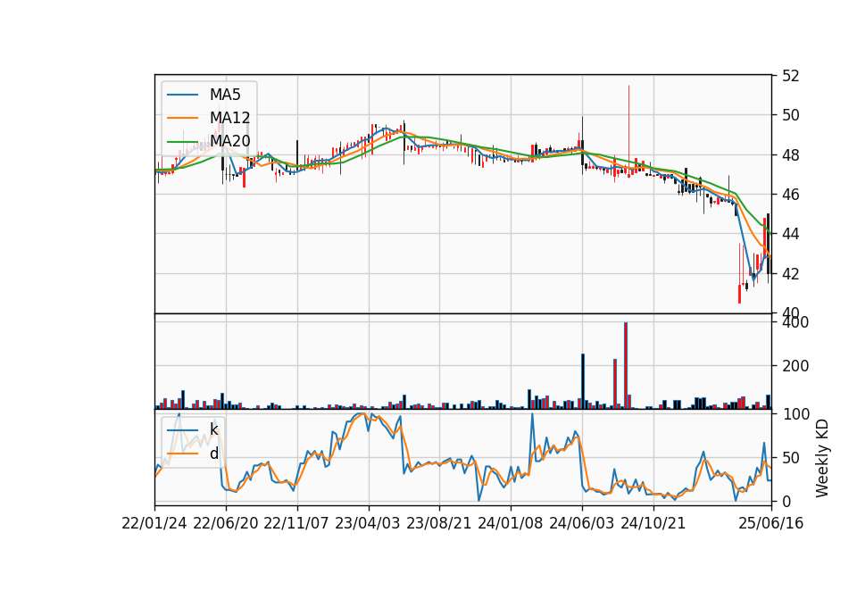Click the green MA20 legend line sample
This screenshot has width=857, height=616.
tap(182, 141)
